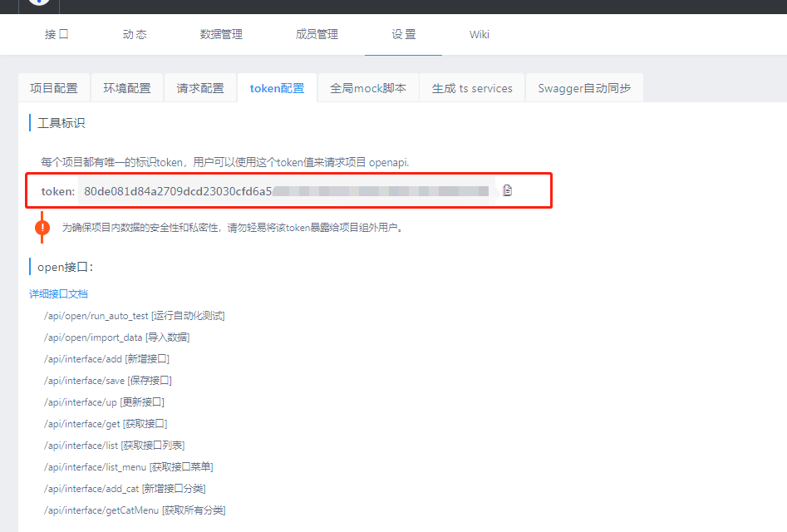
Task: Click the red exclamation warning icon
Action: point(42,226)
